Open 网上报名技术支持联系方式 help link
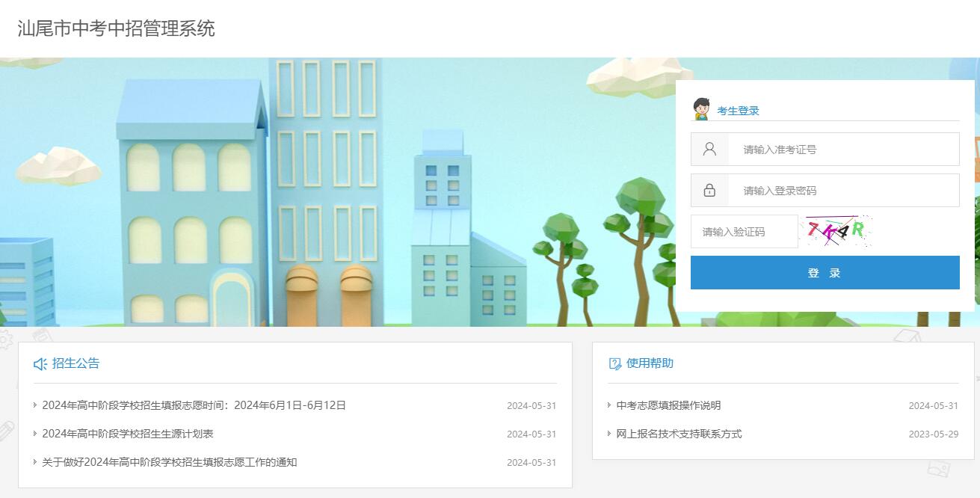 coord(679,434)
